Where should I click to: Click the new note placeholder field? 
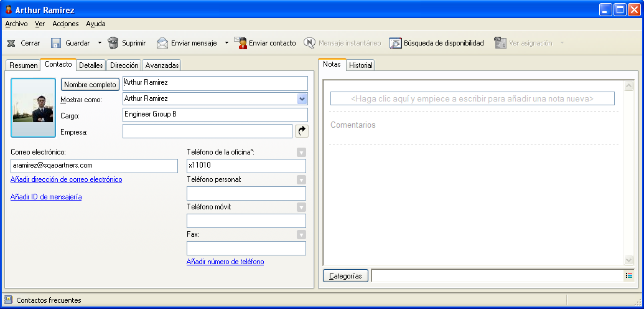click(472, 99)
